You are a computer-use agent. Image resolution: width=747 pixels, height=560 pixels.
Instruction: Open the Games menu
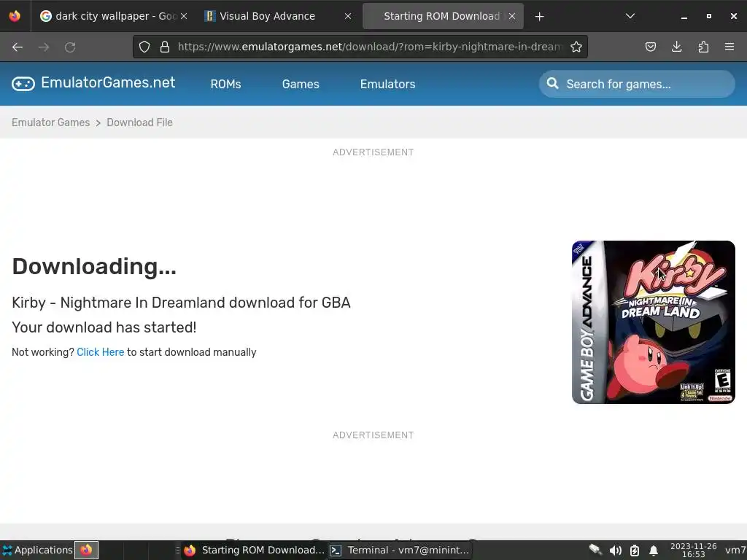pyautogui.click(x=301, y=85)
